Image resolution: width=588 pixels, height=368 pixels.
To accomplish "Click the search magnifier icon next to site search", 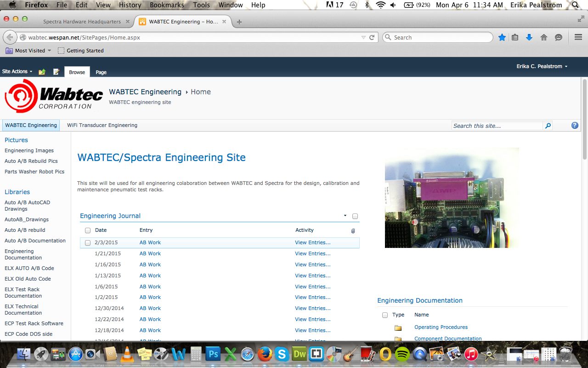I will click(x=548, y=126).
